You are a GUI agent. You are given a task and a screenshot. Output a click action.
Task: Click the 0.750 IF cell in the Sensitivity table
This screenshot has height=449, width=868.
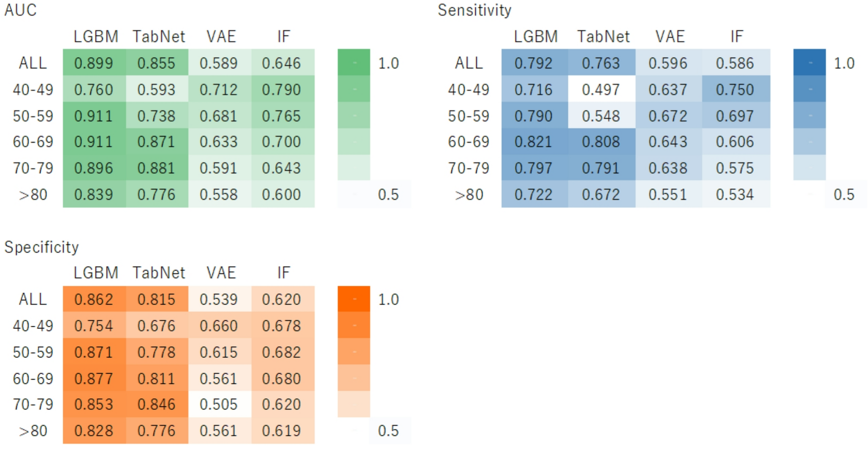tap(735, 89)
